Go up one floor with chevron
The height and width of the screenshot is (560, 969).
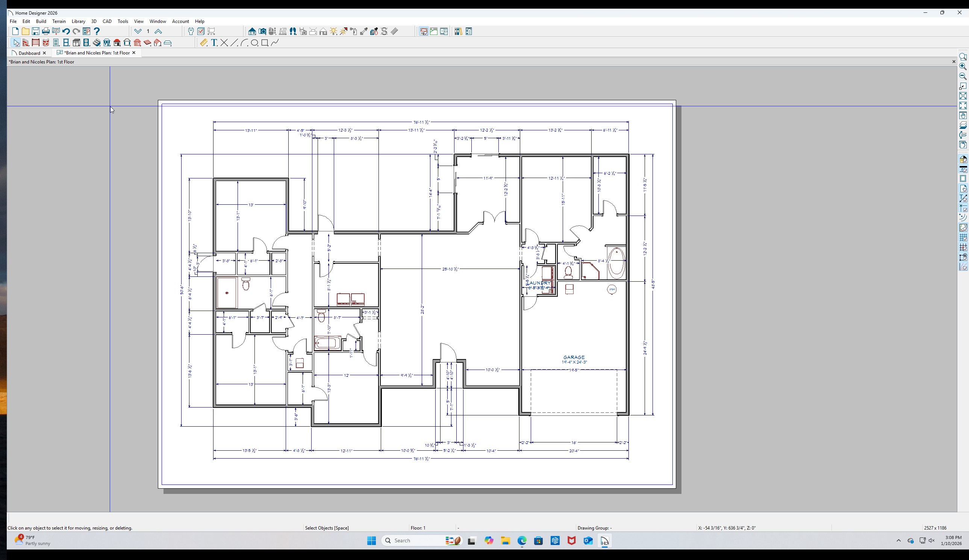click(158, 32)
